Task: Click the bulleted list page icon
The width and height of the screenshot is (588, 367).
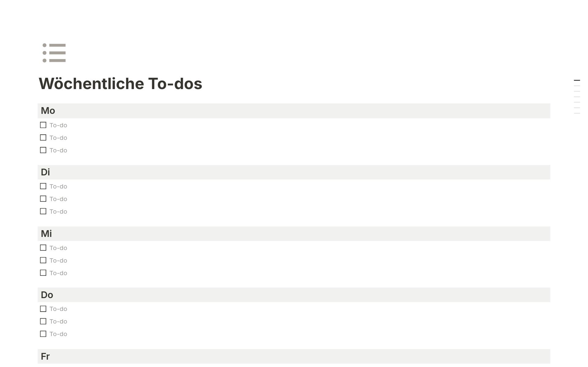Action: click(53, 53)
